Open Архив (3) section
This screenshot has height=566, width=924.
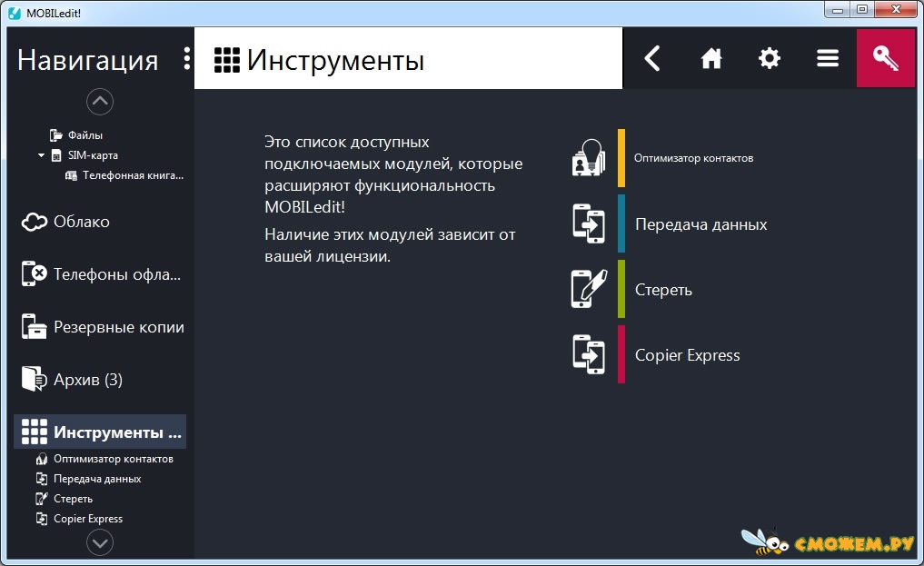88,380
